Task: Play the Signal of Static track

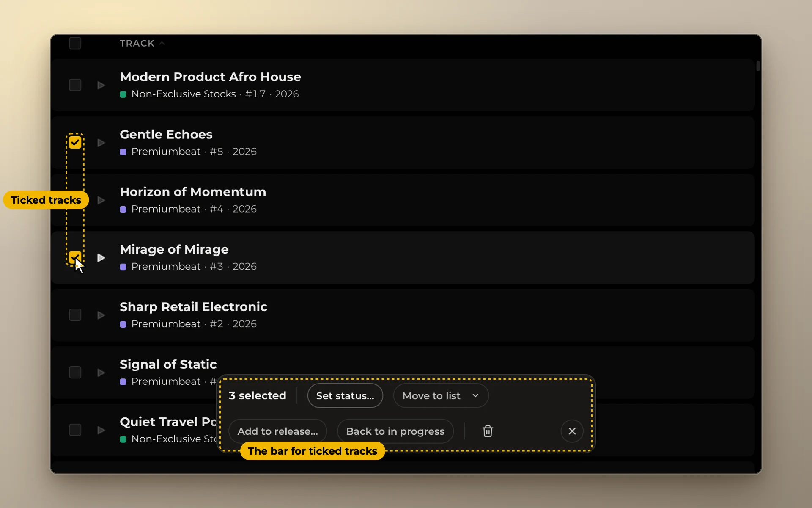Action: tap(101, 373)
